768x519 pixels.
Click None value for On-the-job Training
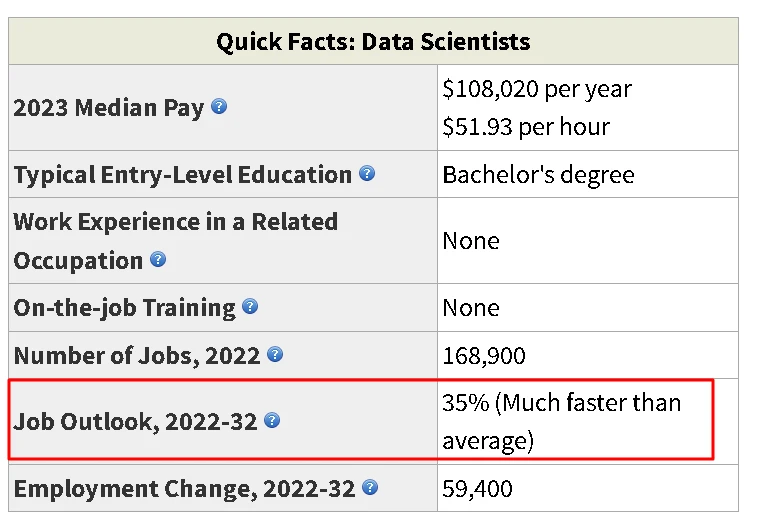pyautogui.click(x=471, y=308)
